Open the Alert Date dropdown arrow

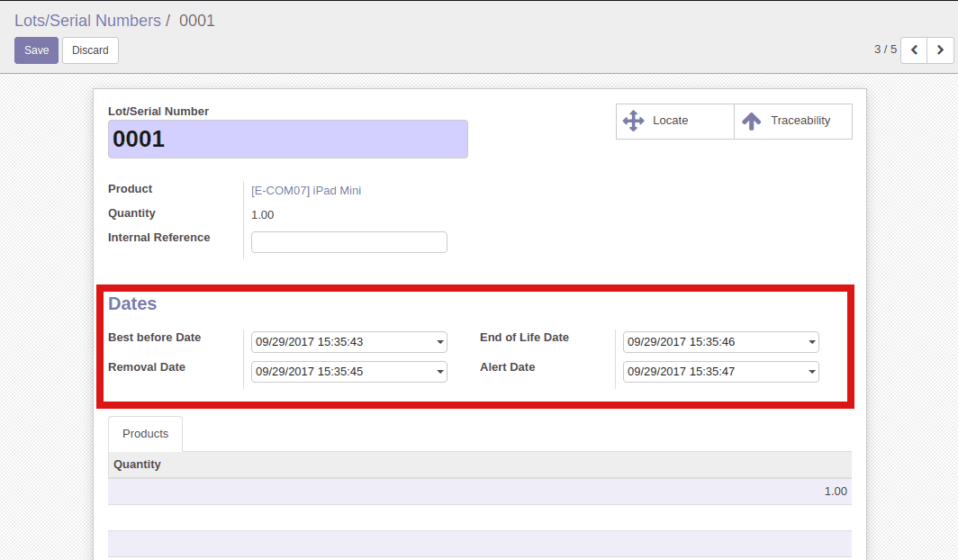(x=812, y=372)
